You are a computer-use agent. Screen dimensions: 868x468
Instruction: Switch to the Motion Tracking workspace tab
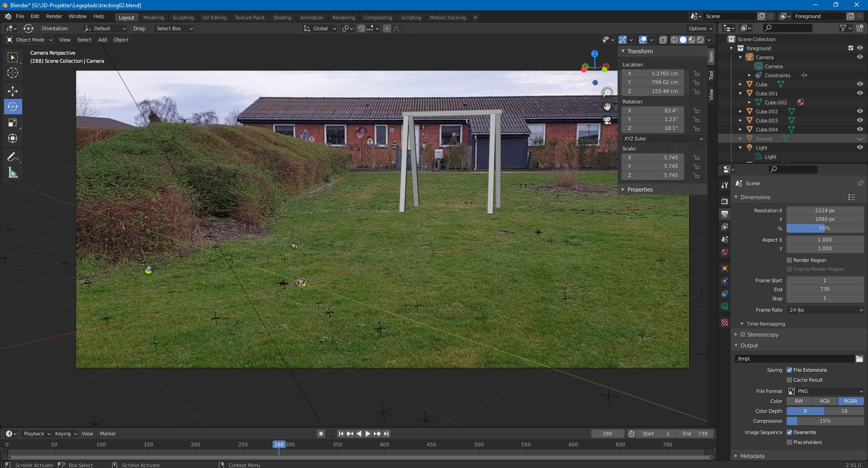(448, 18)
